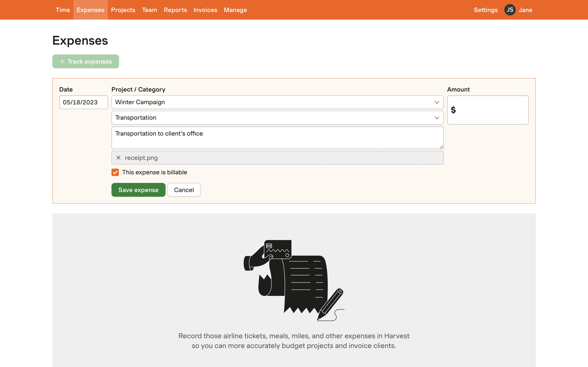
Task: Remove the attached receipt.png file
Action: [x=118, y=158]
